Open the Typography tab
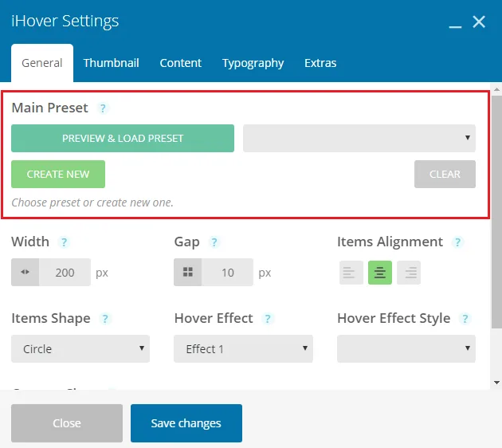The width and height of the screenshot is (502, 448). click(x=253, y=63)
